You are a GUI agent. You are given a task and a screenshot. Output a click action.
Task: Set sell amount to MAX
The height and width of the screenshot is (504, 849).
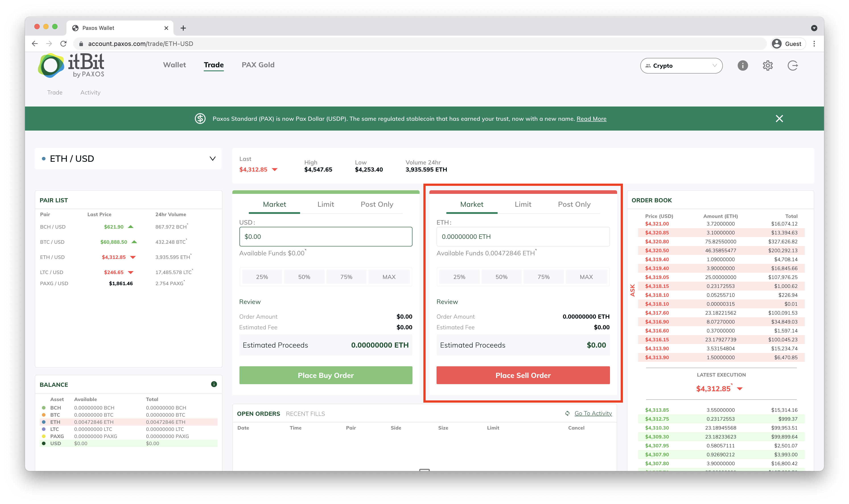click(x=586, y=277)
